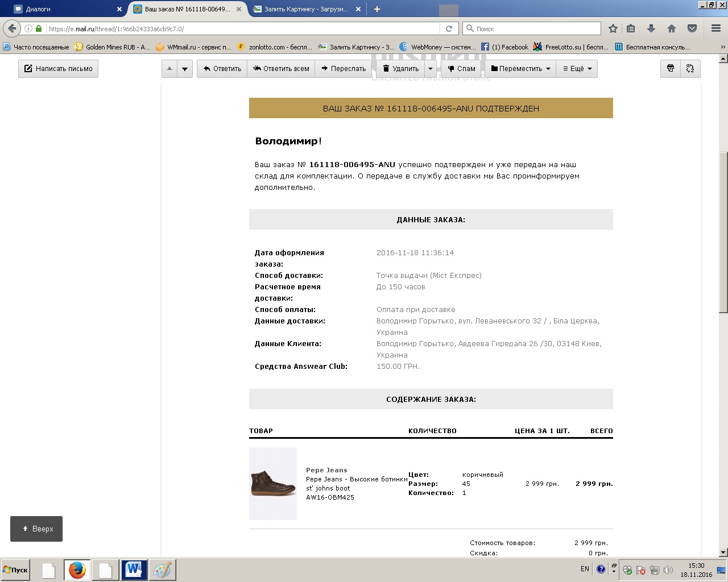Click the scrollbar up arrow
The image size is (728, 582).
pyautogui.click(x=723, y=57)
